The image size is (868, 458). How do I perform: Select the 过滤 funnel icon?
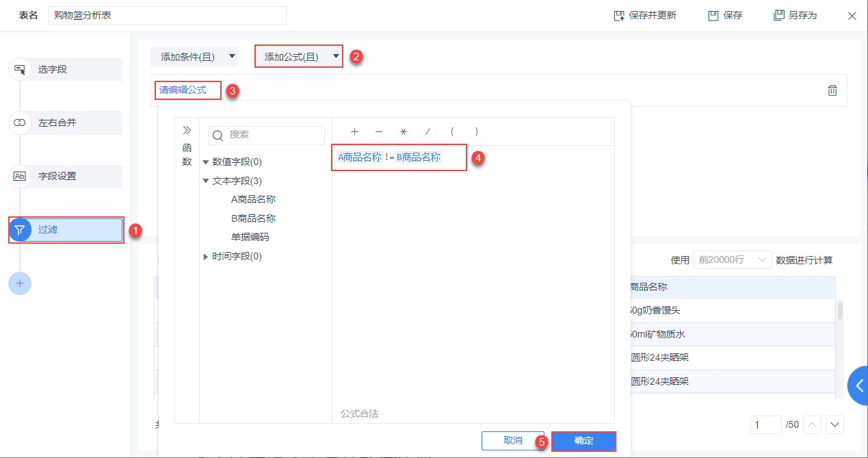pos(20,229)
